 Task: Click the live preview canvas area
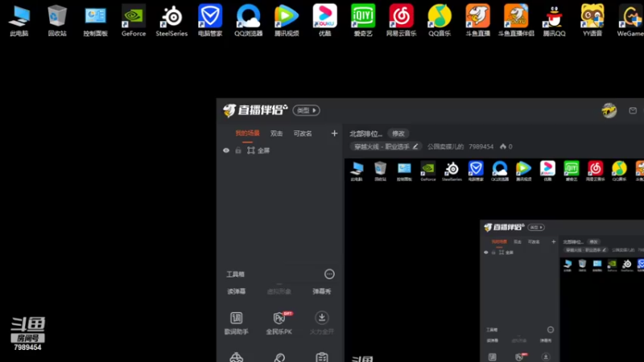coord(494,260)
